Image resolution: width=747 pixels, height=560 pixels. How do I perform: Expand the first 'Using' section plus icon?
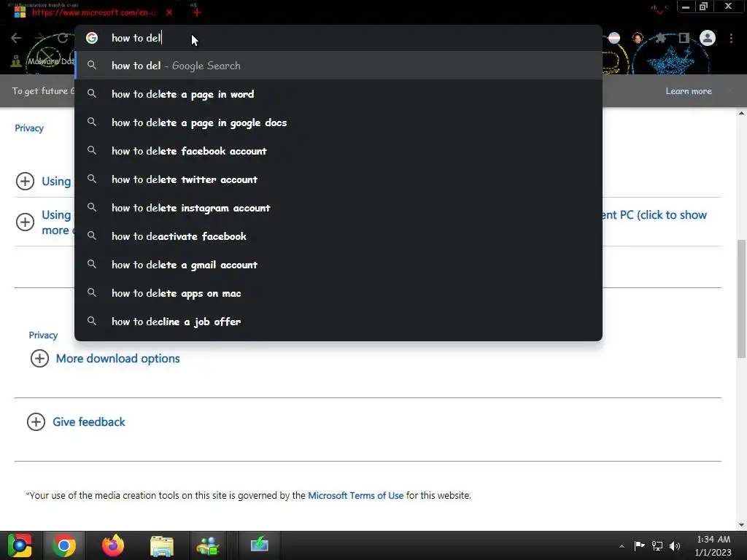(x=25, y=181)
